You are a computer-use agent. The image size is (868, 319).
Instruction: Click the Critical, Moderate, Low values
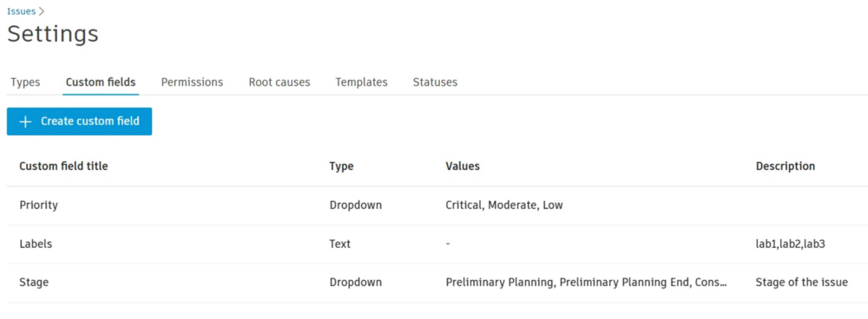[x=504, y=205]
